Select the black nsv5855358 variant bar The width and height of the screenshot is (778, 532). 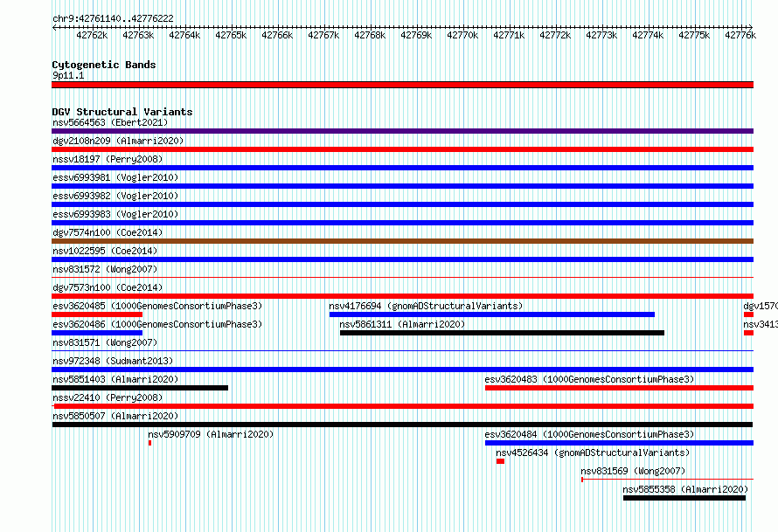[684, 498]
